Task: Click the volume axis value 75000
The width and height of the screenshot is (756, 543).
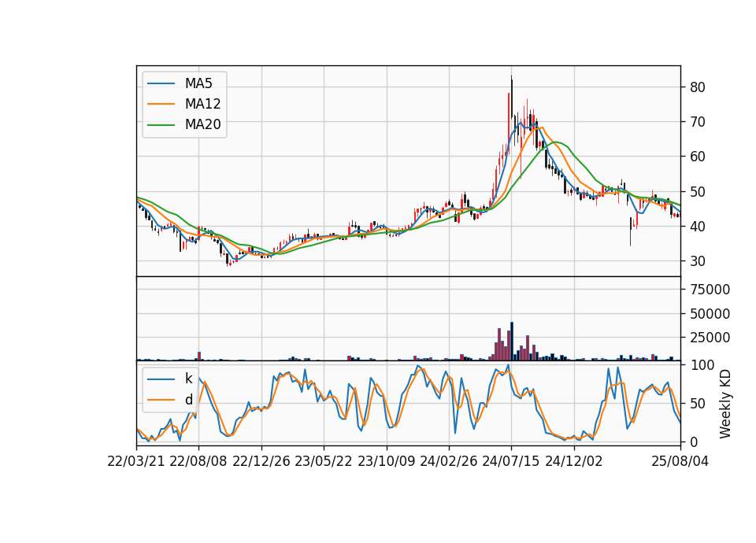Action: click(710, 290)
